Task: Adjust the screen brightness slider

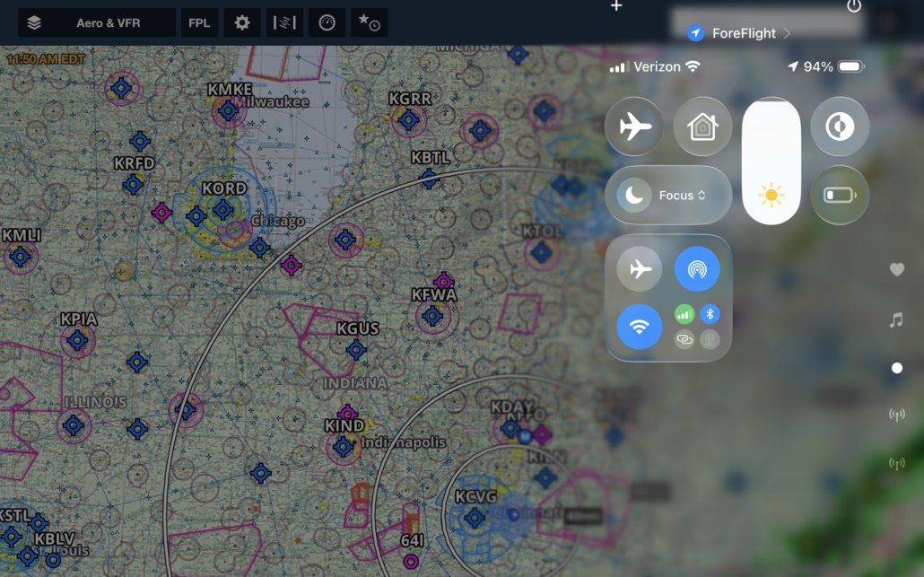Action: point(771,161)
